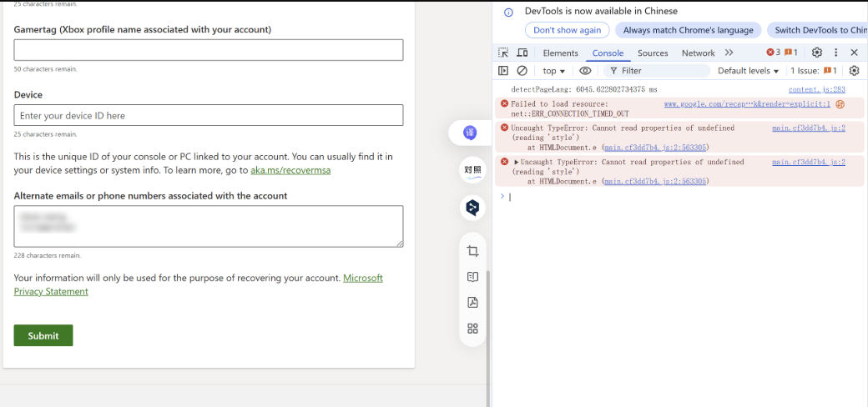This screenshot has height=407, width=868.
Task: Select the screenshot crop tool icon
Action: pyautogui.click(x=472, y=251)
